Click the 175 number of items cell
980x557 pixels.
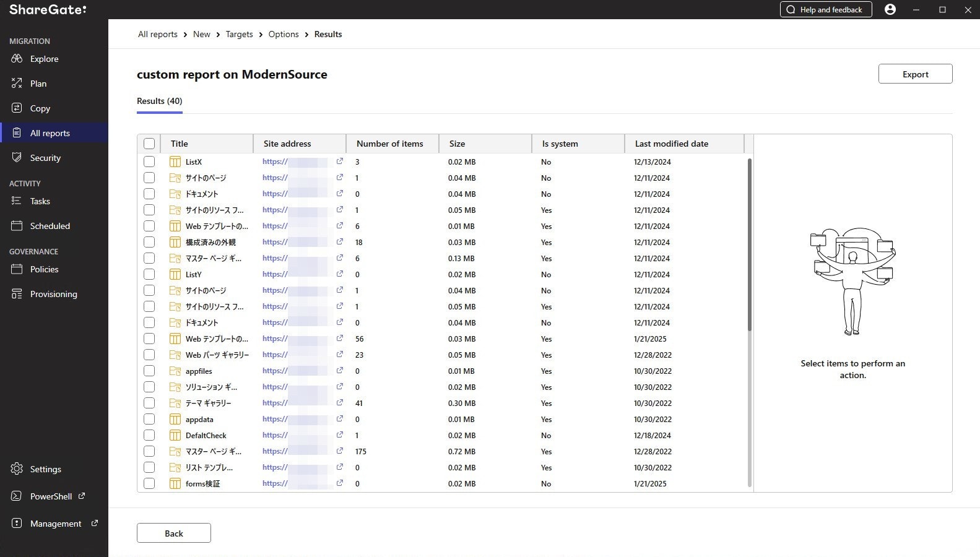(x=361, y=451)
